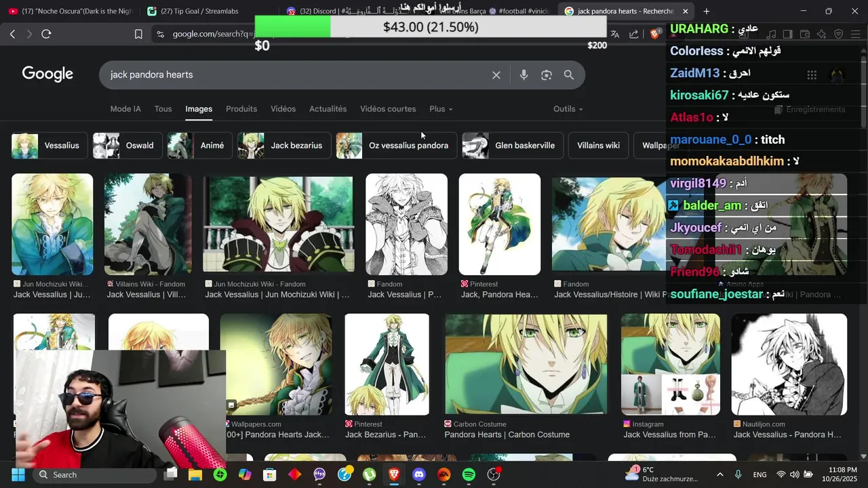Launch Copilot from the taskbar
868x488 pixels.
click(x=245, y=474)
